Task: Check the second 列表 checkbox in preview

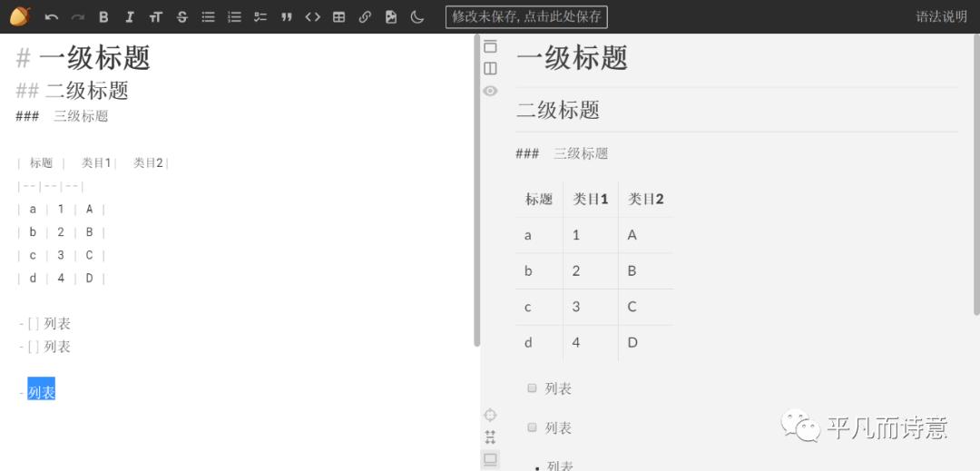Action: click(x=532, y=427)
